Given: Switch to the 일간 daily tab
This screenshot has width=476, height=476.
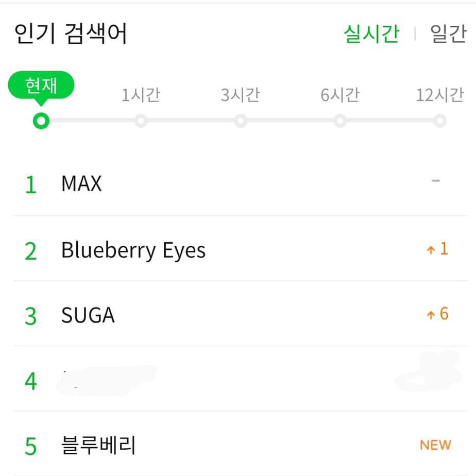Looking at the screenshot, I should [448, 34].
